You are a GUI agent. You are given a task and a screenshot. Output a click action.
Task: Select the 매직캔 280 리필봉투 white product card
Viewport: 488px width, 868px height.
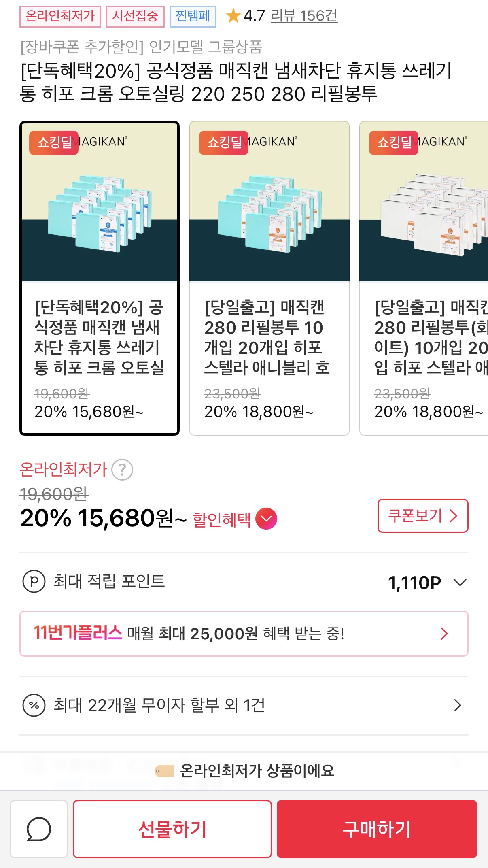[424, 278]
